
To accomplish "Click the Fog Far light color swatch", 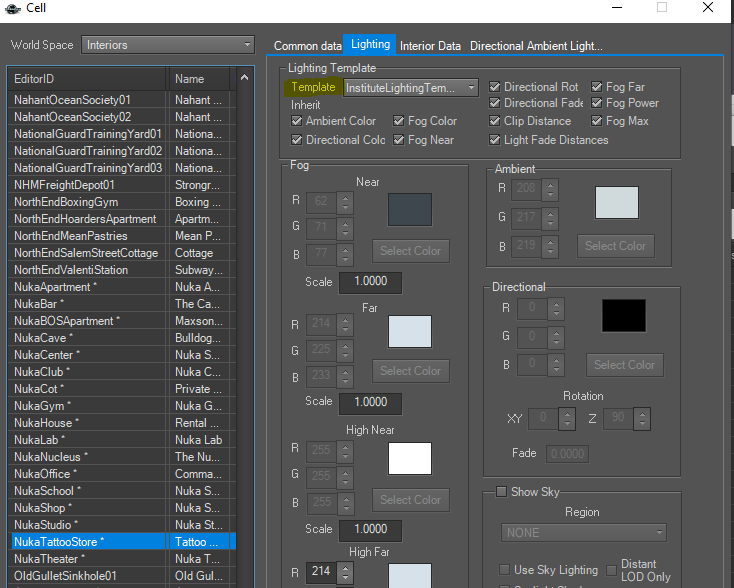I will click(x=410, y=331).
